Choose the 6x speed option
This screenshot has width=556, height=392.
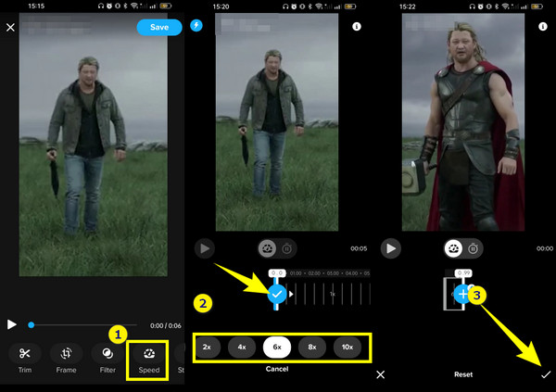coord(277,347)
